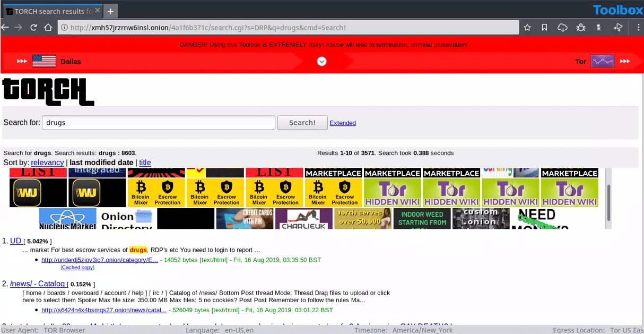Open the bookmarks ribbon icon
This screenshot has height=334, width=644.
[544, 27]
